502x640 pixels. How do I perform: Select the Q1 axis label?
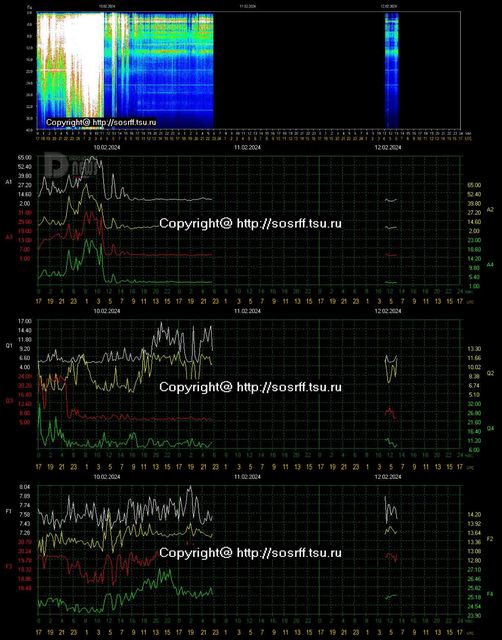click(9, 346)
